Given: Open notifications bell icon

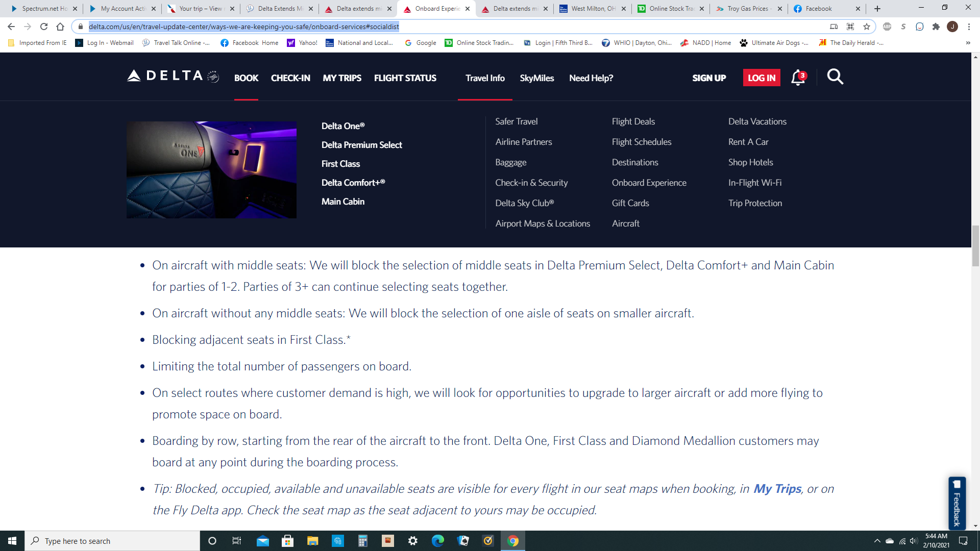Looking at the screenshot, I should [798, 78].
